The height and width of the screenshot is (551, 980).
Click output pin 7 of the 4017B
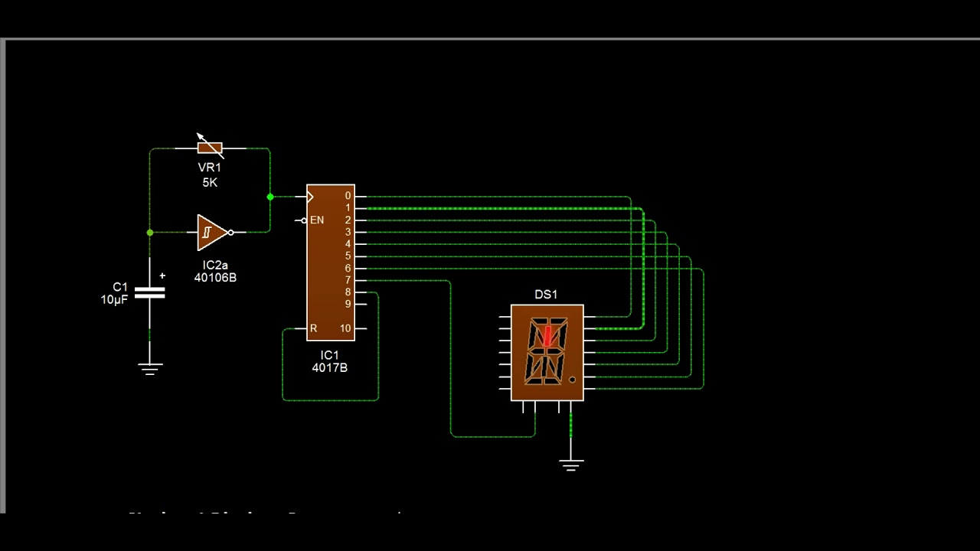(x=348, y=280)
